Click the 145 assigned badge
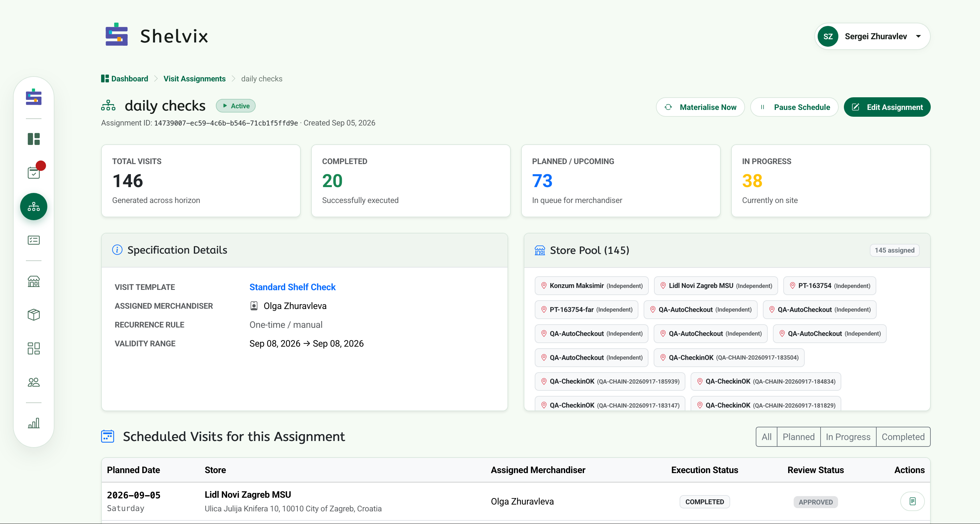The width and height of the screenshot is (980, 524). [894, 250]
